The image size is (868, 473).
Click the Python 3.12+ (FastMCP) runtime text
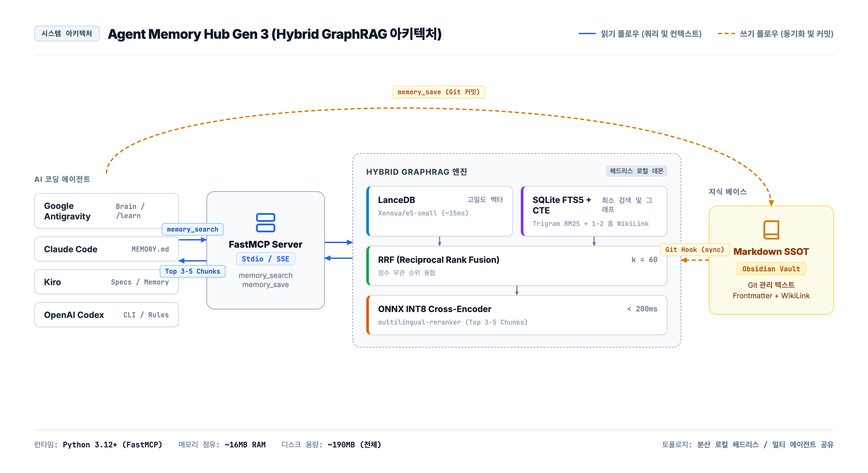(112, 445)
